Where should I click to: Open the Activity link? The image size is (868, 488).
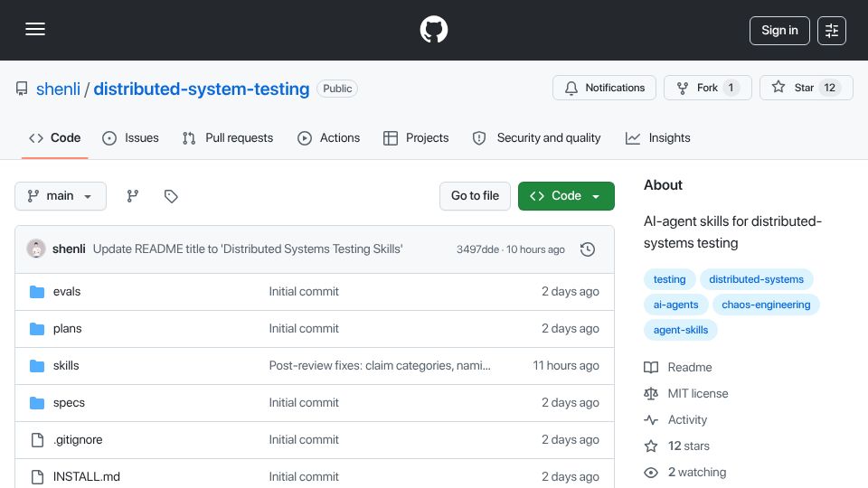(687, 420)
